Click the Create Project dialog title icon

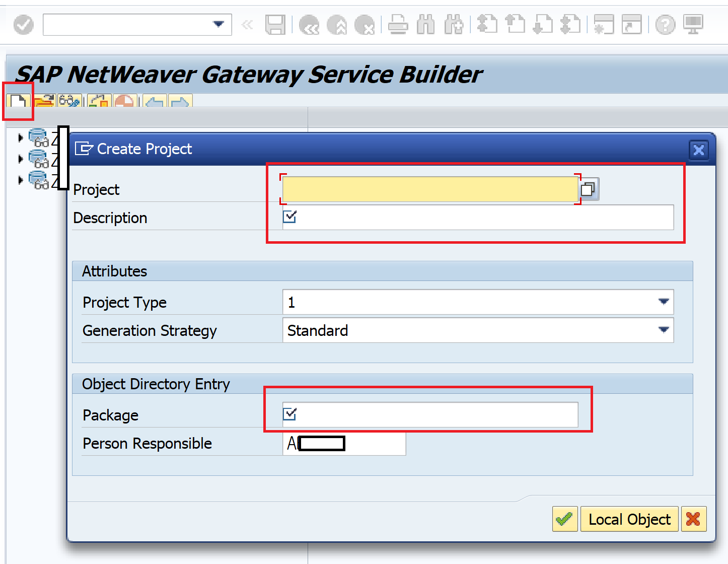coord(84,149)
